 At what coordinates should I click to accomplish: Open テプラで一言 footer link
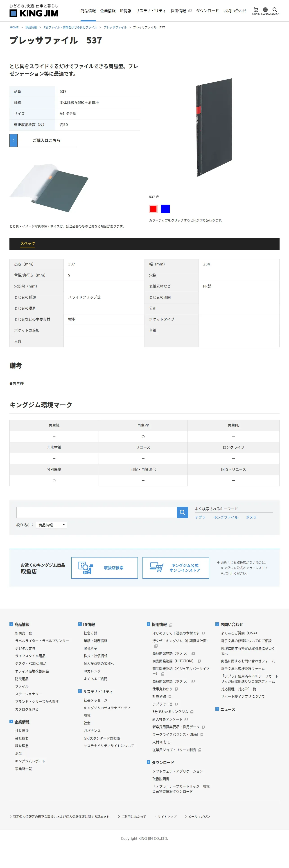click(x=162, y=704)
